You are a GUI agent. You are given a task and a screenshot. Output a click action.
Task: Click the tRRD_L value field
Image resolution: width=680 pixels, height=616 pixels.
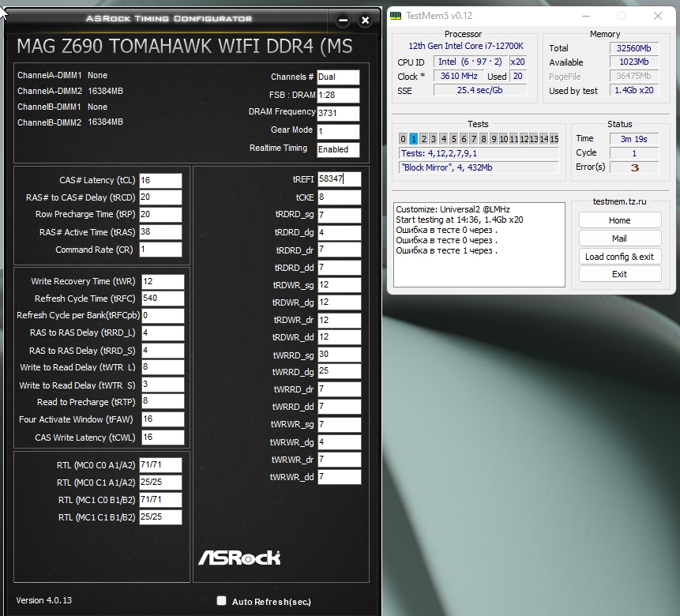pos(163,332)
